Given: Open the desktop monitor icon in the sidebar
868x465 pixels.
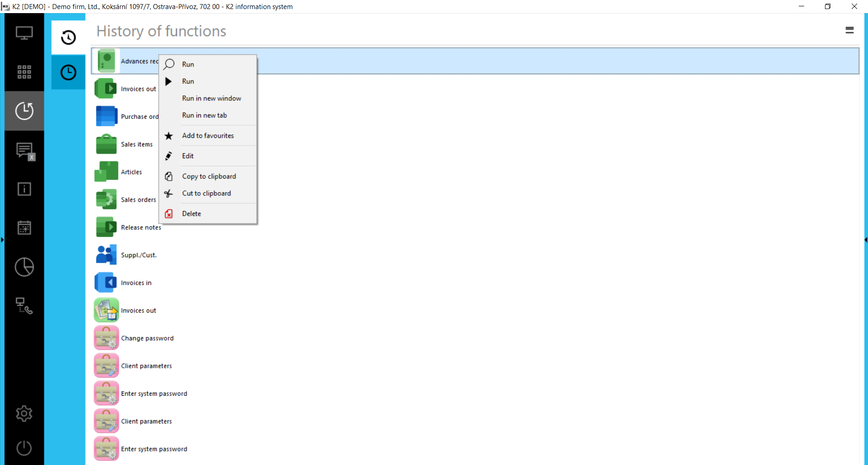Looking at the screenshot, I should (24, 33).
